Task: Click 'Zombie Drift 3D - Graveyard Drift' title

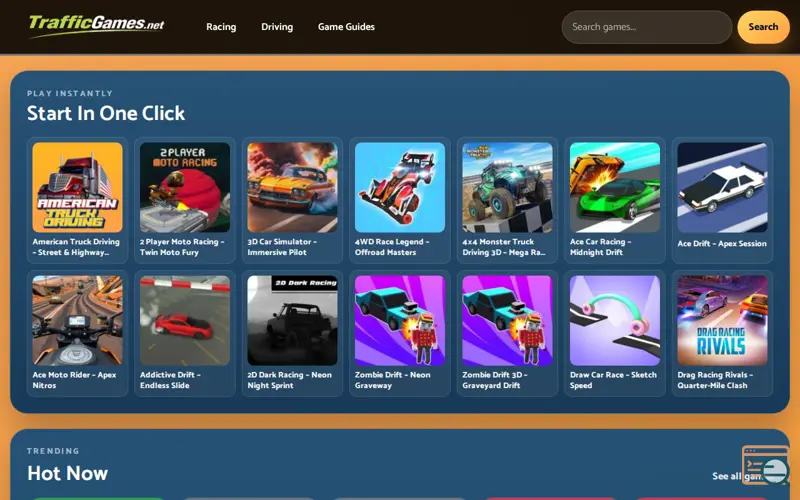Action: pyautogui.click(x=495, y=380)
